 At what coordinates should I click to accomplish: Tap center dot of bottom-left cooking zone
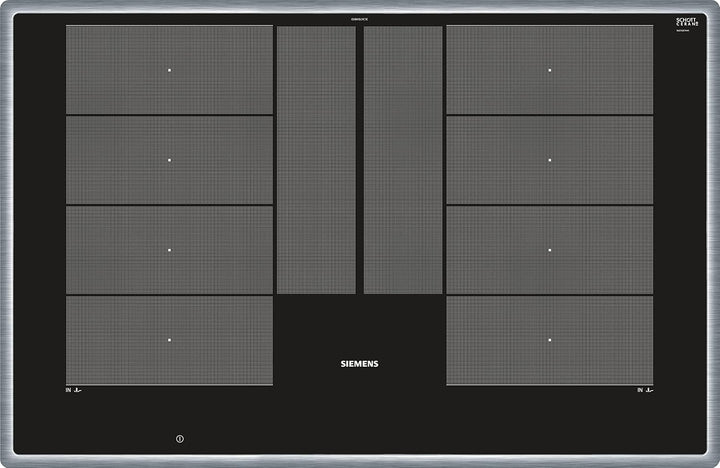point(170,340)
